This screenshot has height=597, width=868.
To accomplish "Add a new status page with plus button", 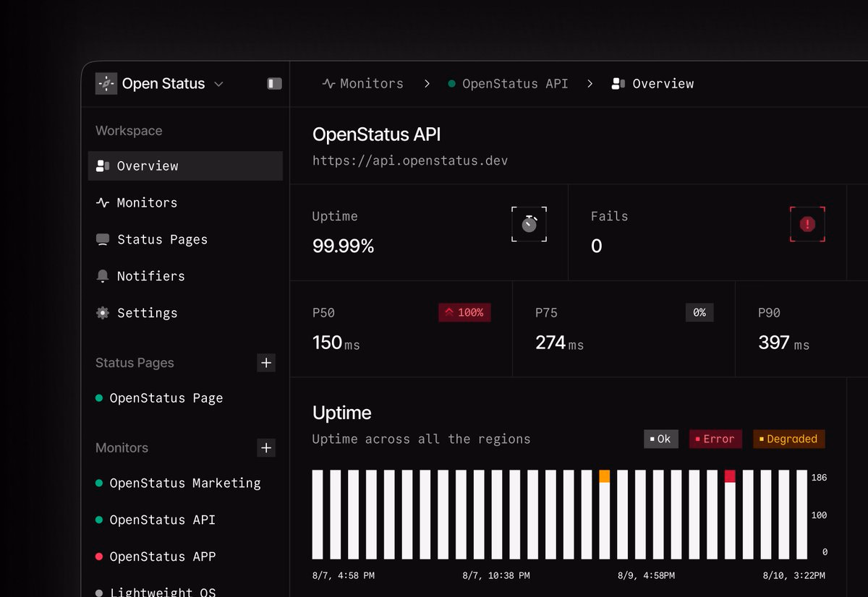I will pos(266,363).
